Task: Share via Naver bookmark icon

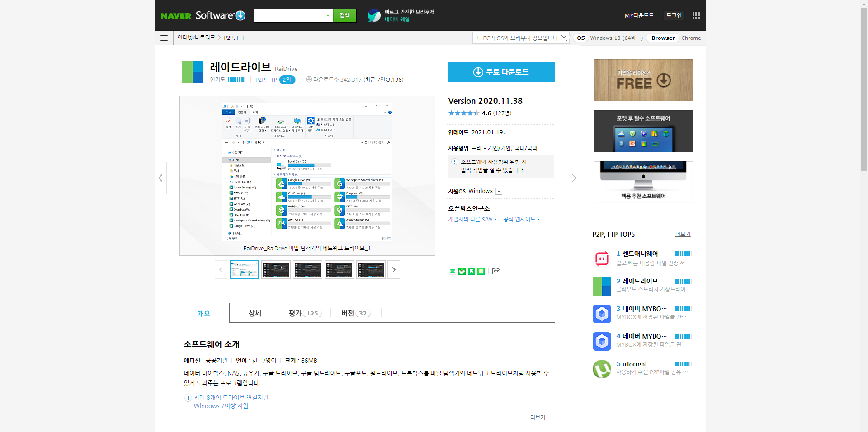Action: [472, 271]
